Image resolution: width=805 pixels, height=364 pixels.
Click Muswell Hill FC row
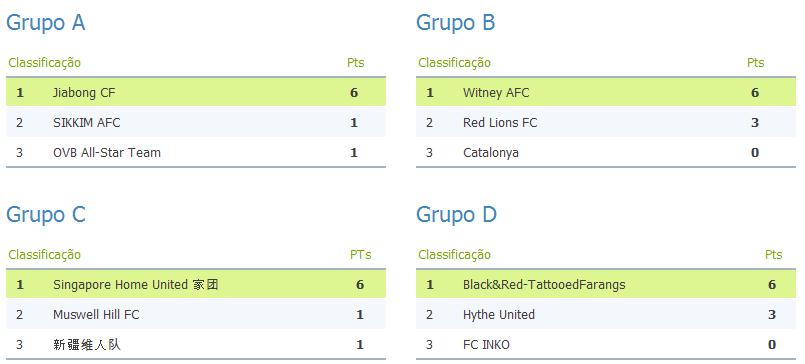196,315
